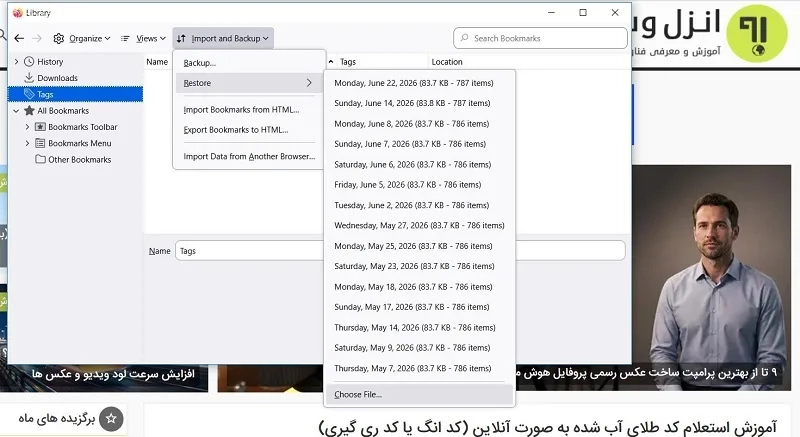800x437 pixels.
Task: Click the Name field containing Tags
Action: tap(400, 251)
